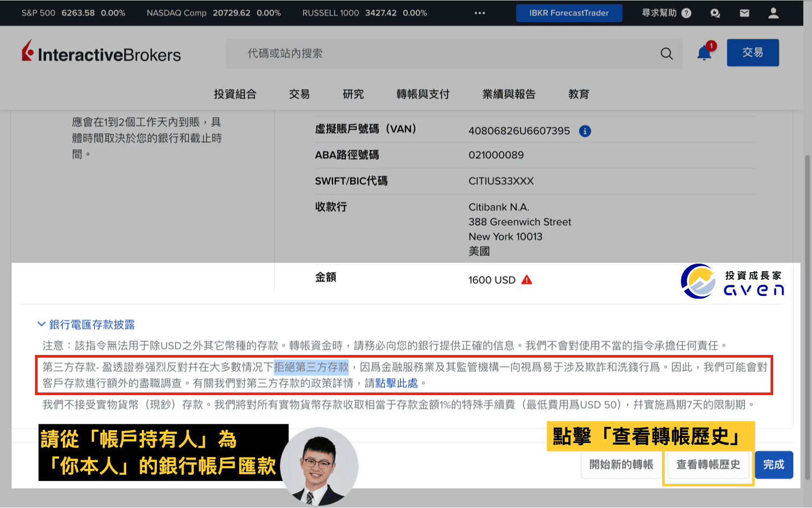Select ABA routing number 021000089

tap(496, 155)
